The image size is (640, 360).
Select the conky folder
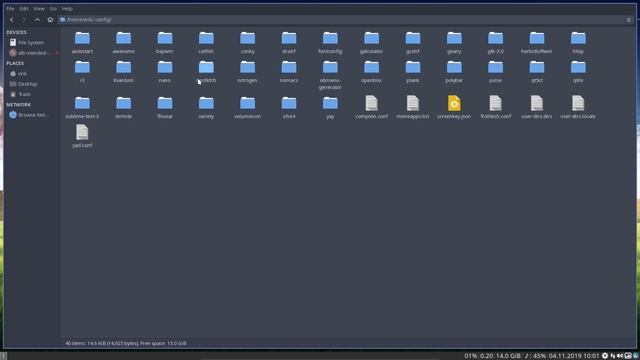point(247,42)
